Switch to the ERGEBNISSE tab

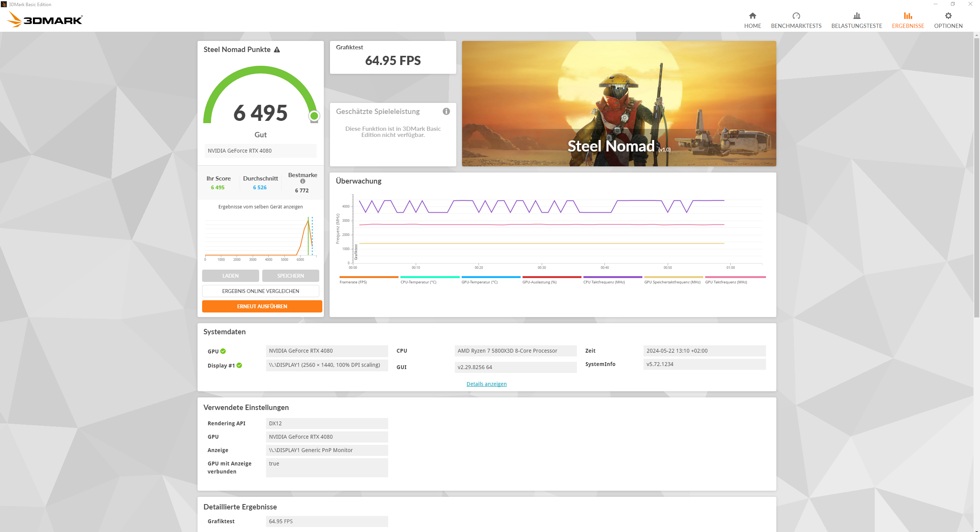pos(908,20)
